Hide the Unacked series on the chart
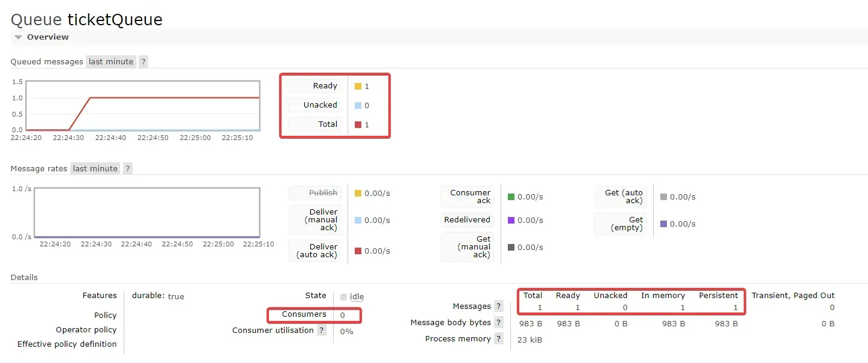 (313, 105)
